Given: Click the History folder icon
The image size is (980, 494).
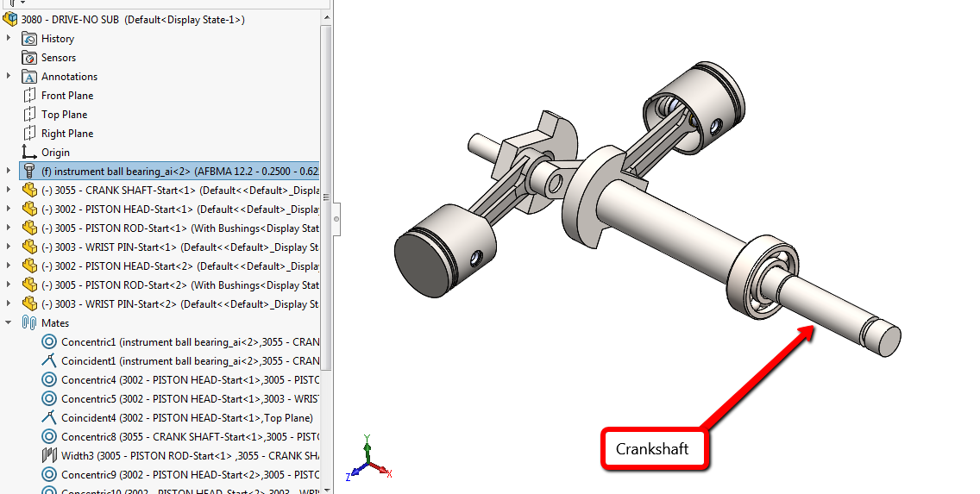Looking at the screenshot, I should (x=29, y=39).
